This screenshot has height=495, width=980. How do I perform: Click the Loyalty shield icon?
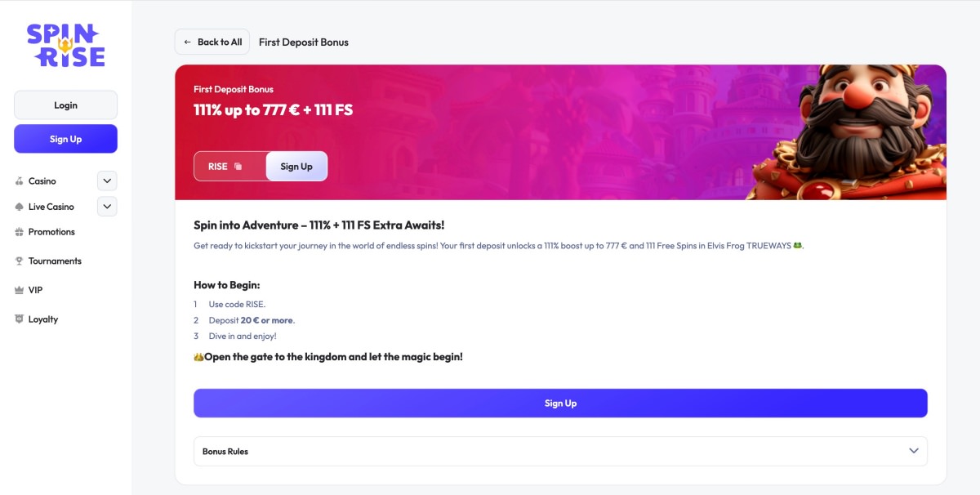click(20, 319)
